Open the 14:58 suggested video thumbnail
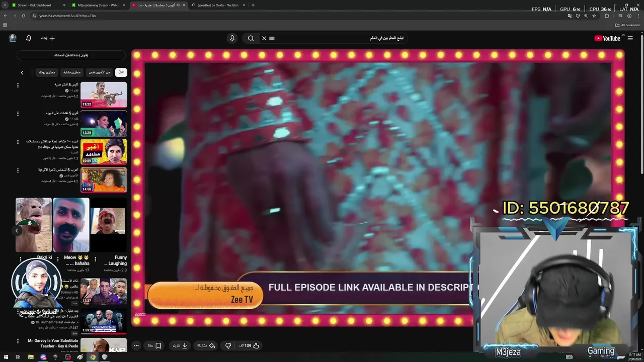Image resolution: width=644 pixels, height=362 pixels. point(104,179)
